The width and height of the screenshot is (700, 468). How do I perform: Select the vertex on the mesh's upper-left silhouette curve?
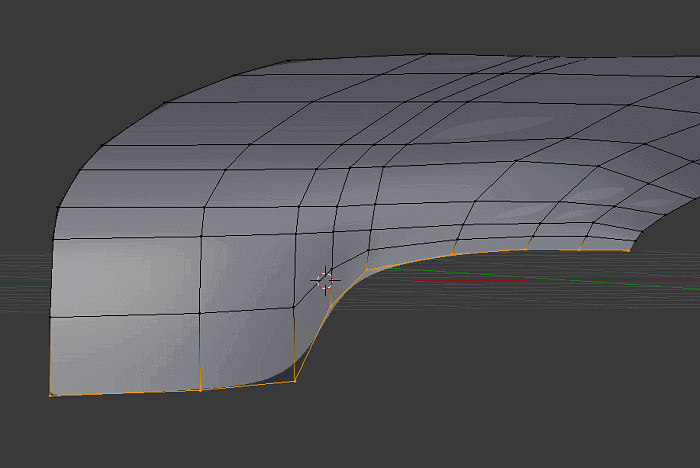click(x=163, y=102)
